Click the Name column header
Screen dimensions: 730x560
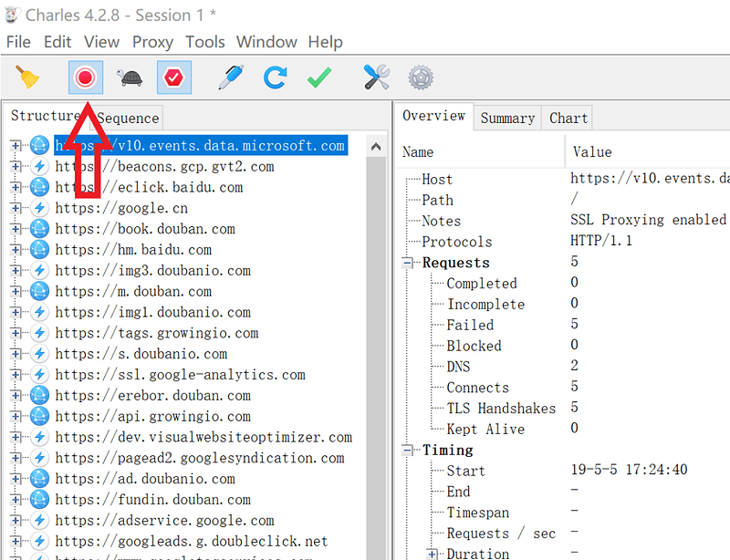[x=482, y=152]
